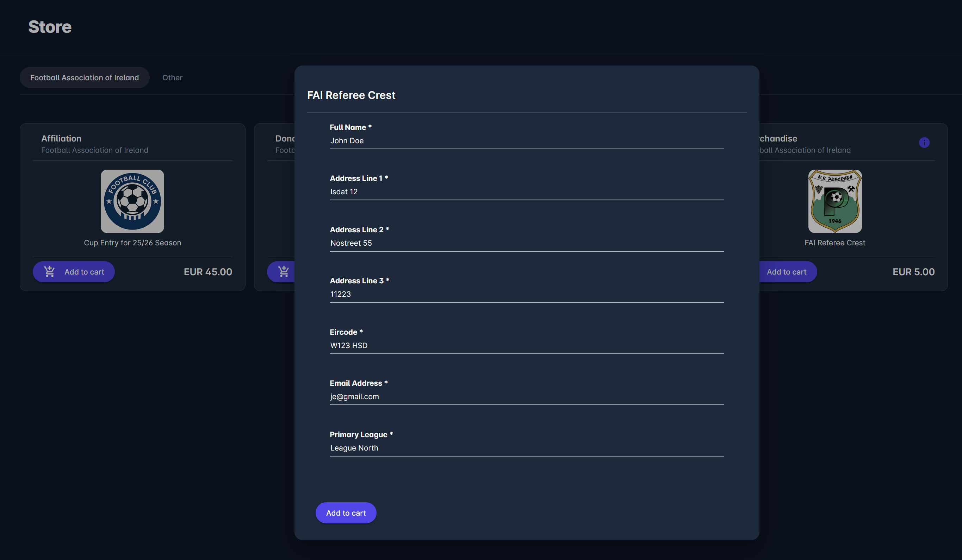The height and width of the screenshot is (560, 962).
Task: Switch to the Other tab
Action: (x=172, y=77)
